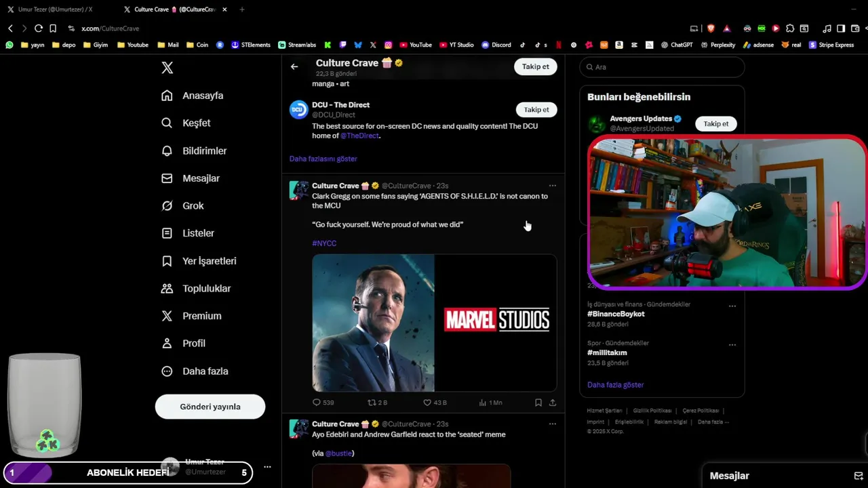This screenshot has height=488, width=868.
Task: Open Netflix bookmark icon
Action: (x=559, y=45)
